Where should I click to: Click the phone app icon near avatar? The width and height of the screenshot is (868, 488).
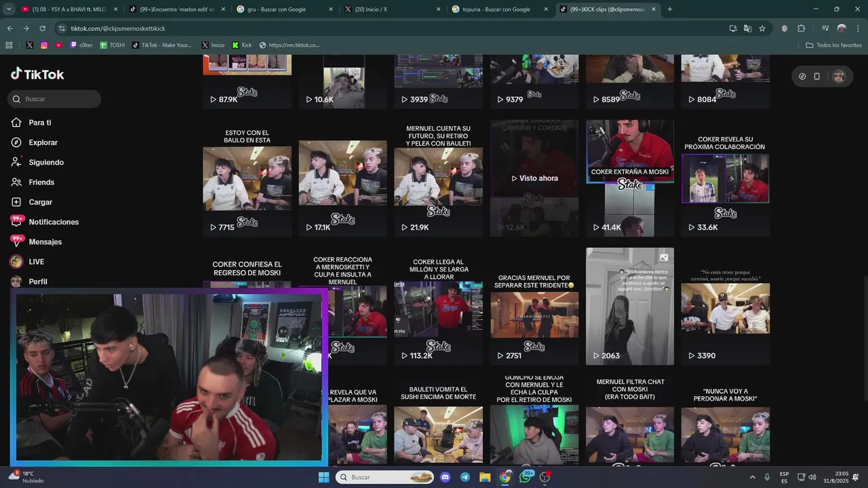(x=816, y=77)
